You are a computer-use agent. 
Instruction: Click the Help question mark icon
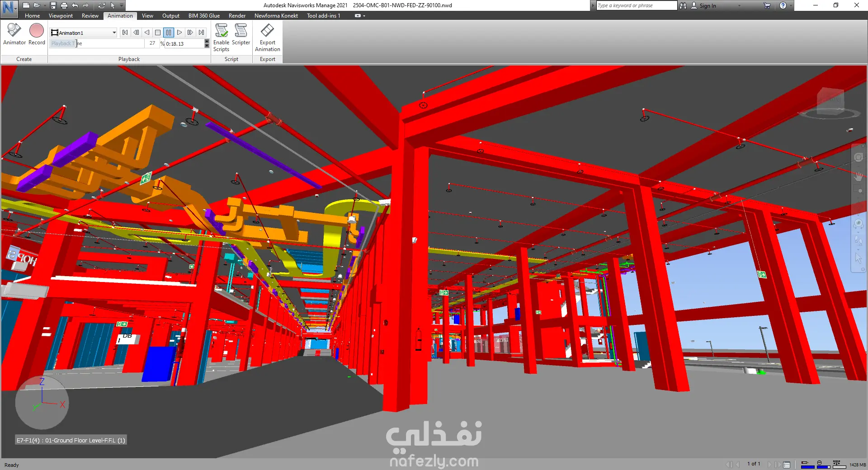783,5
